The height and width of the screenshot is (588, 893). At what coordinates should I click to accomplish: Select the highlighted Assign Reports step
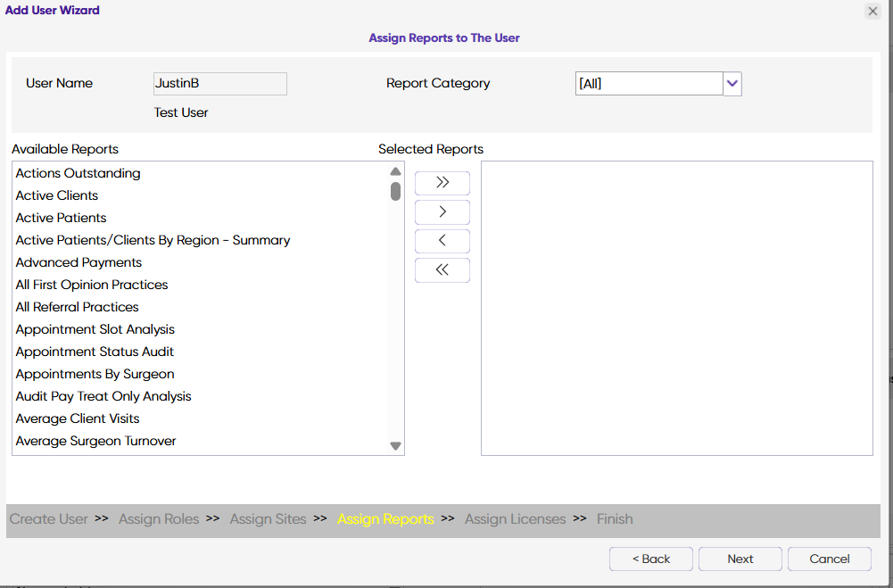tap(385, 519)
